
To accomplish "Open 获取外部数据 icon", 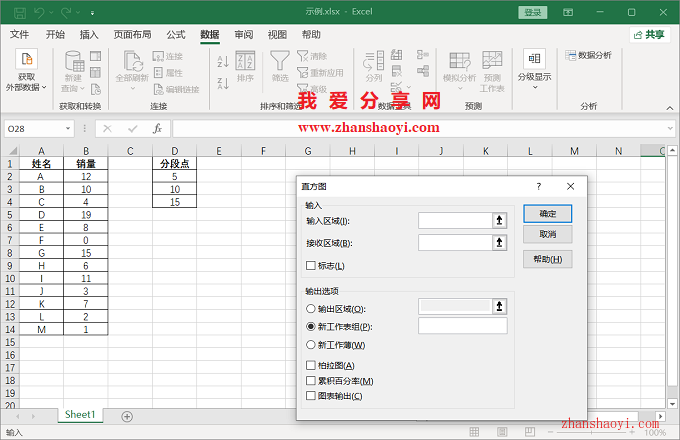I will [x=26, y=59].
